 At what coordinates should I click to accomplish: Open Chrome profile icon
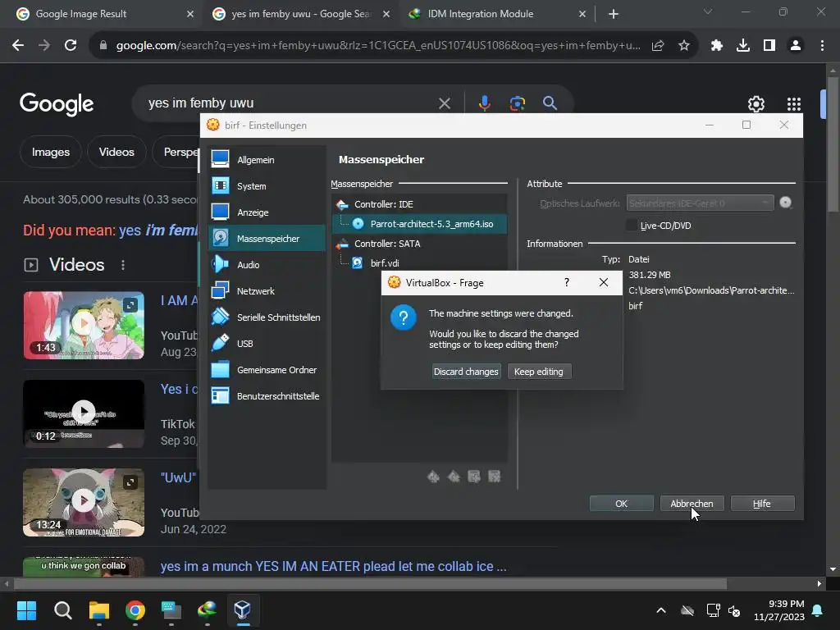tap(796, 46)
